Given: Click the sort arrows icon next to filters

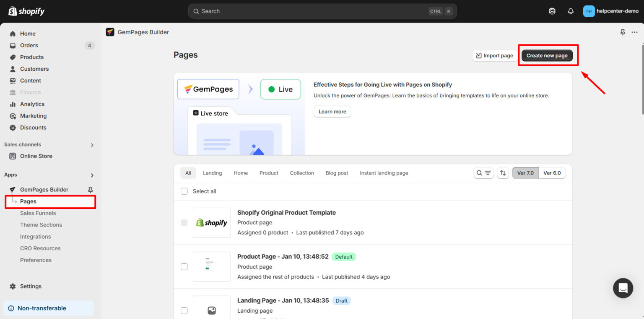Looking at the screenshot, I should coord(503,172).
